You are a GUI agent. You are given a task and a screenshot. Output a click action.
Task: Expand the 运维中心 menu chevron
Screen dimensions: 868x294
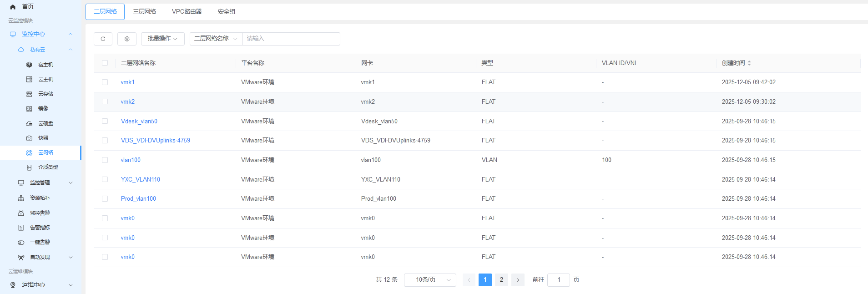[x=71, y=285]
